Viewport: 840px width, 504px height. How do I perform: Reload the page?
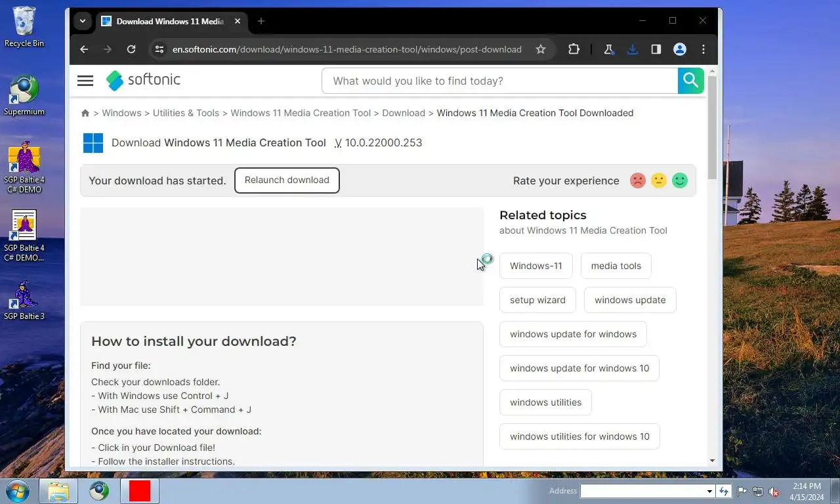pos(131,49)
